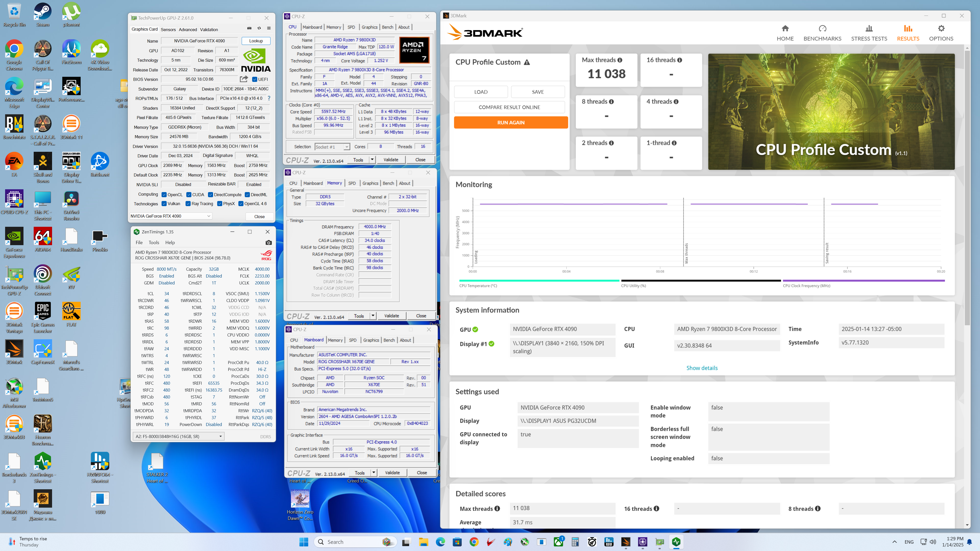Open the GPU-Z hamburger menu icon
This screenshot has height=551, width=980.
(x=268, y=29)
